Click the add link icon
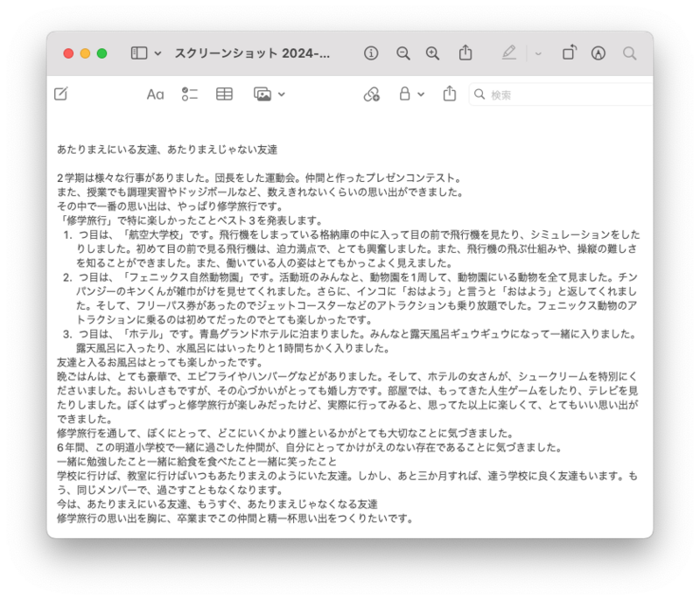Screen dimensions: 700x600 tap(372, 94)
